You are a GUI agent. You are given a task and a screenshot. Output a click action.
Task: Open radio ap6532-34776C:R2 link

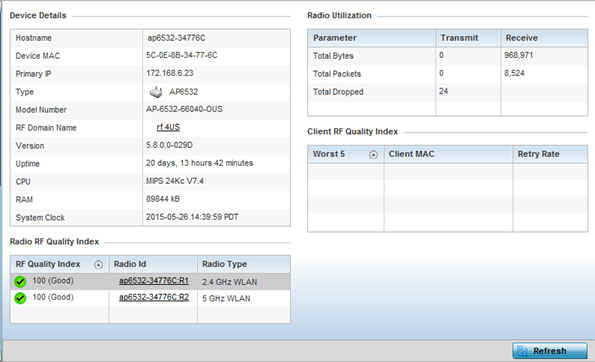pyautogui.click(x=154, y=297)
